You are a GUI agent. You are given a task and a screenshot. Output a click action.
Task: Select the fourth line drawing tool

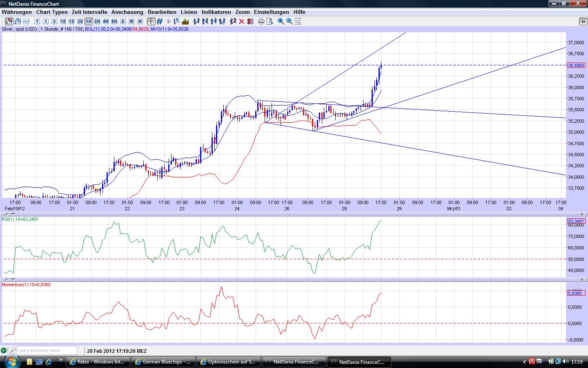(x=222, y=21)
